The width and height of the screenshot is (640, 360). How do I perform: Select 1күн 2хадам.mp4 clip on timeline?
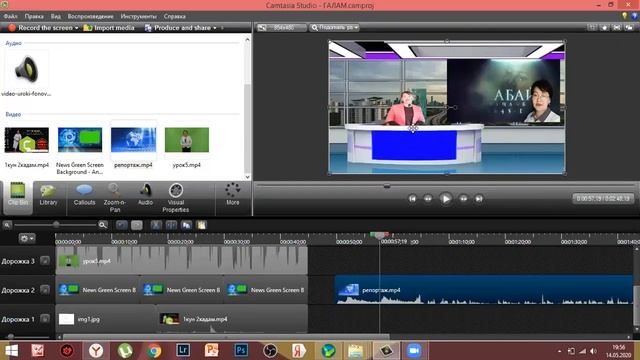tap(232, 319)
